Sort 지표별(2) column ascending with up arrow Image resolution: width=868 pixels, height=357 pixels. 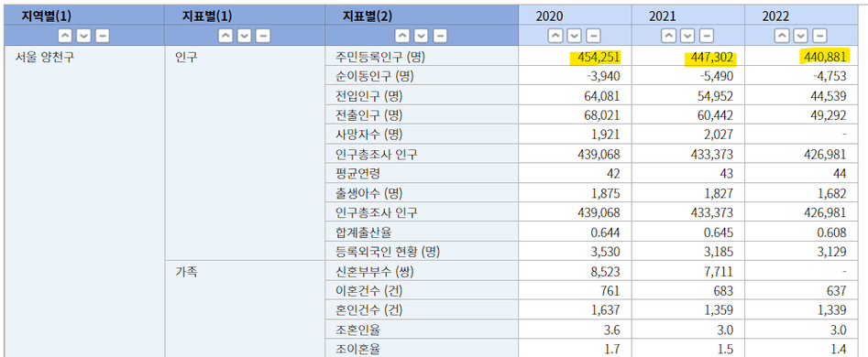pos(403,36)
